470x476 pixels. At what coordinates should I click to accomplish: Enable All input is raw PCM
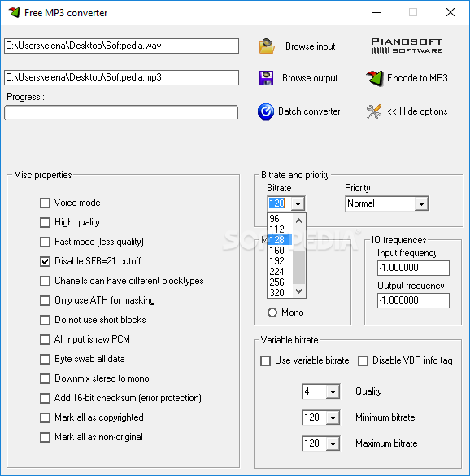click(45, 339)
